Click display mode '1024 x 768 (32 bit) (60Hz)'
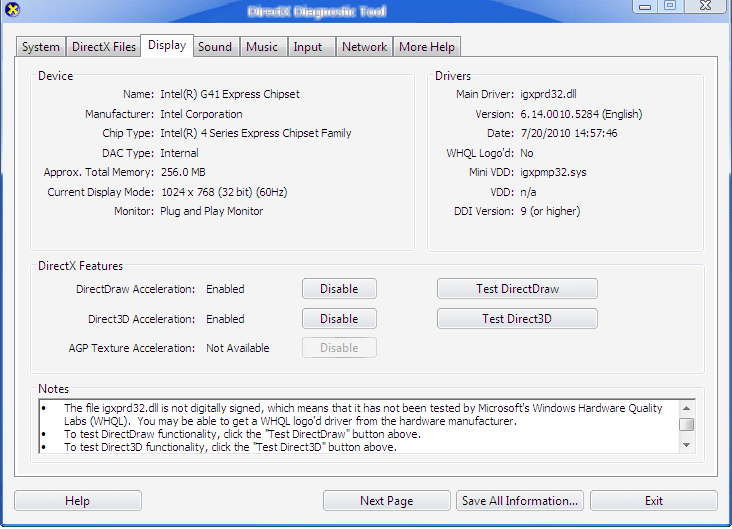 [224, 192]
